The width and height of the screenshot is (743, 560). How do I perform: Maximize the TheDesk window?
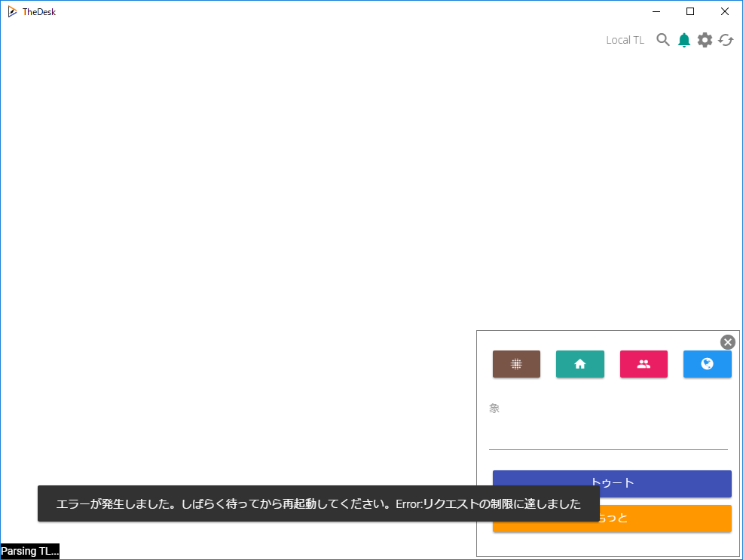(690, 11)
